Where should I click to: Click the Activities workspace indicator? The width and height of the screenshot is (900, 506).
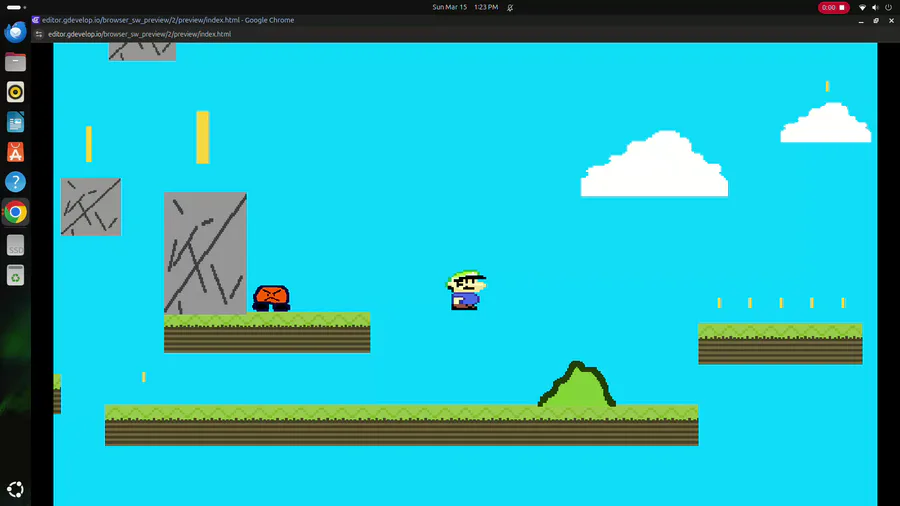point(16,7)
